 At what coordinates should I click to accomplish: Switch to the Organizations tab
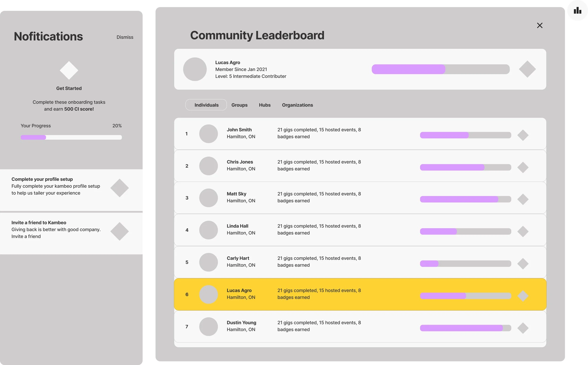point(297,105)
